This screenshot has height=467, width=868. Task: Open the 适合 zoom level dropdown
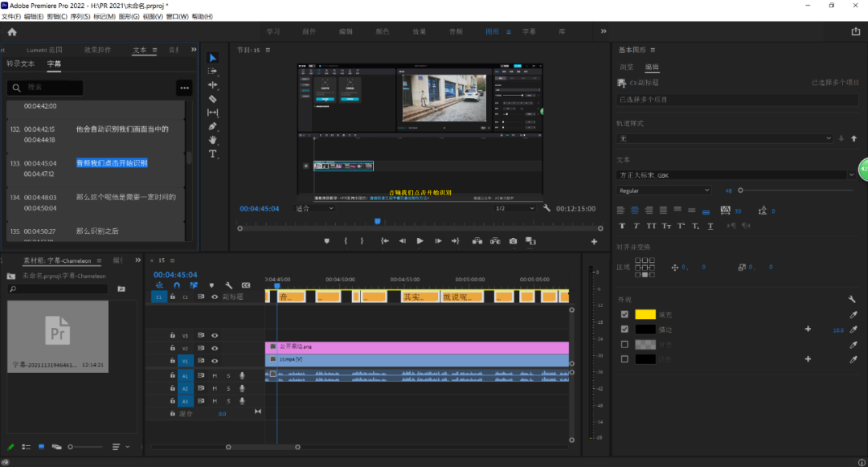[314, 208]
